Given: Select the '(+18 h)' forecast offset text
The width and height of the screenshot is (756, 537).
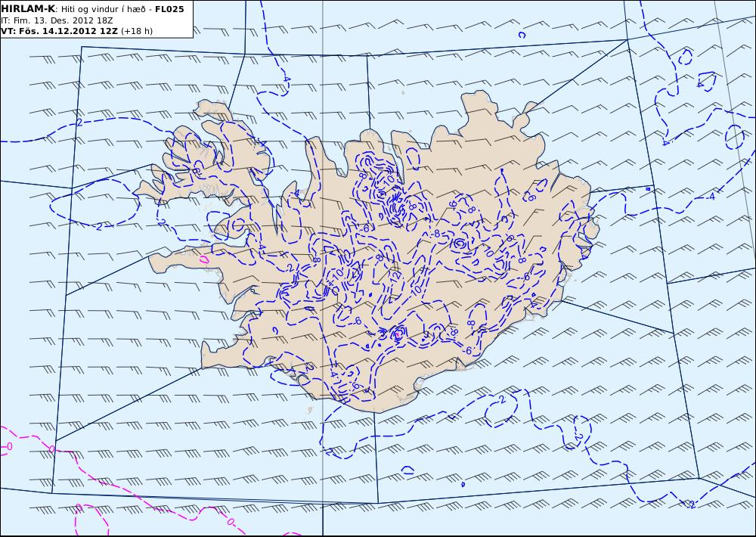Looking at the screenshot, I should pos(137,31).
